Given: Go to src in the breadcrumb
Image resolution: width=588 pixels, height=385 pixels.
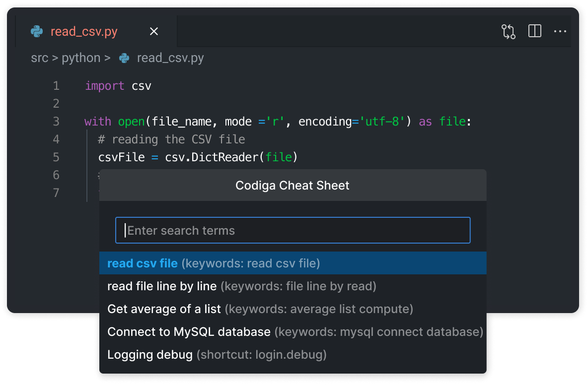Looking at the screenshot, I should click(40, 58).
